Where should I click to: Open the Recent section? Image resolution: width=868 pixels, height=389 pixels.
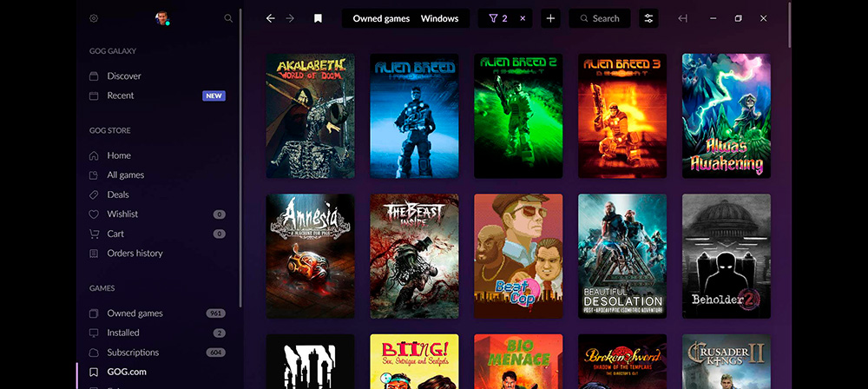coord(121,96)
